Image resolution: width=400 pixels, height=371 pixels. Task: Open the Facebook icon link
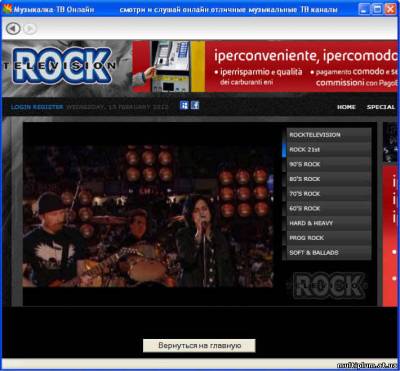pos(195,106)
